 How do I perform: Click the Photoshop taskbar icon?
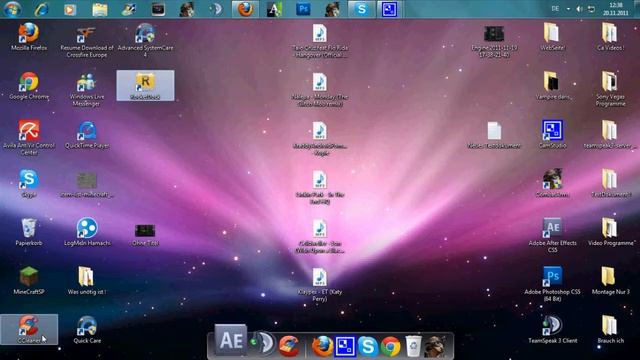(303, 9)
